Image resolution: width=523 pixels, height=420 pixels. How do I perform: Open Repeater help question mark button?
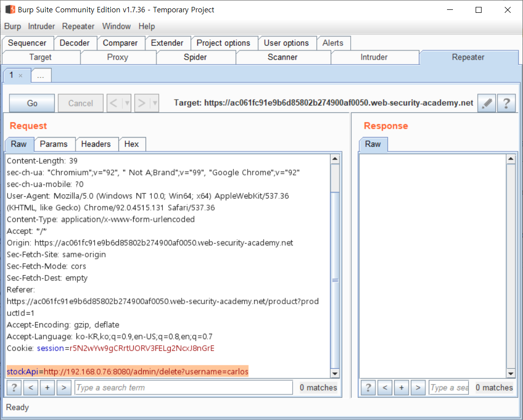tap(506, 103)
